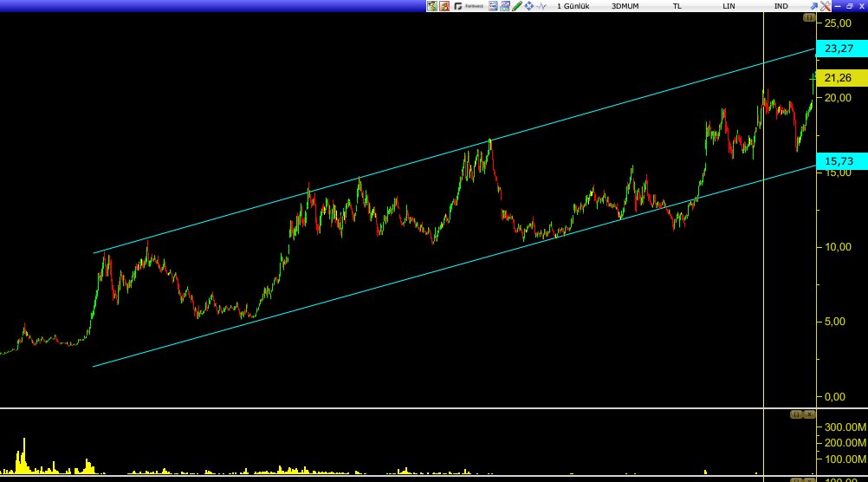This screenshot has width=868, height=482.
Task: Select the upper cyan channel trend line
Action: (x=454, y=151)
